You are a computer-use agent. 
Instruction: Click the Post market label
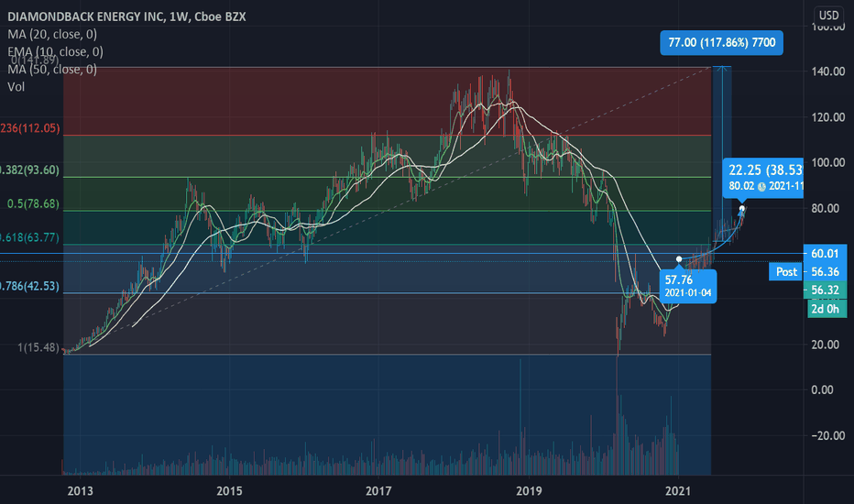pyautogui.click(x=786, y=271)
